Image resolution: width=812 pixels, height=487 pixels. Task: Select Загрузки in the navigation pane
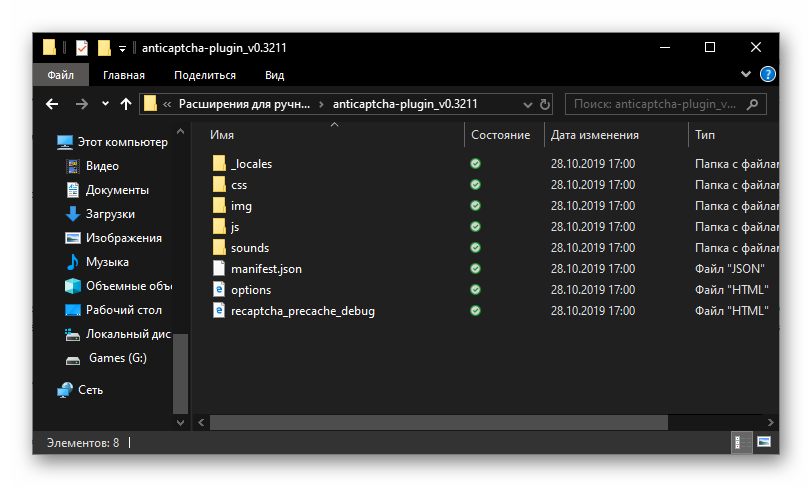(110, 214)
